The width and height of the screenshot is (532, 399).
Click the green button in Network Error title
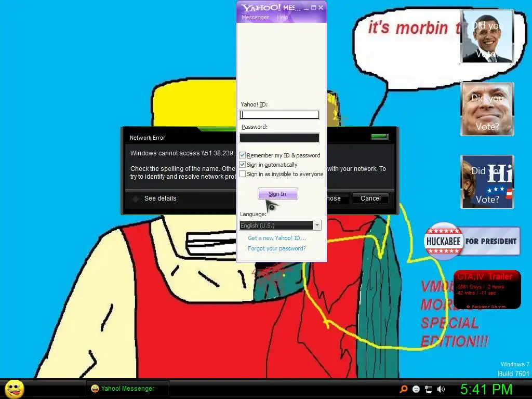click(380, 137)
